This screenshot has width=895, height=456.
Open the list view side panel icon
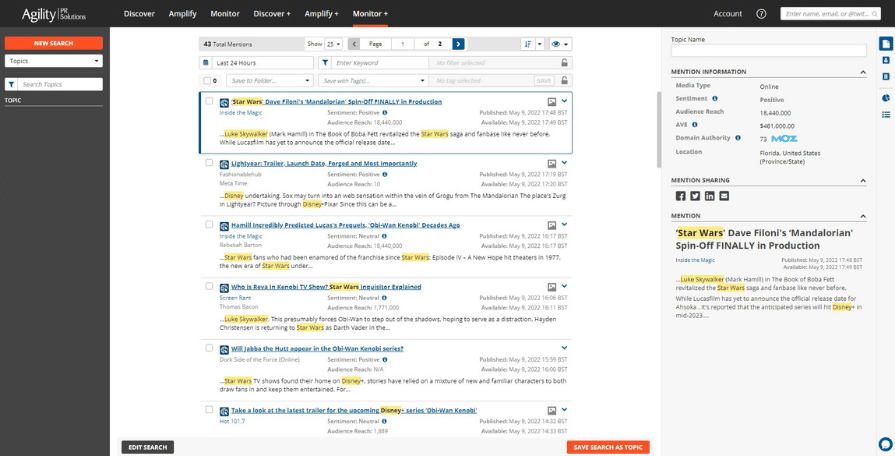point(886,115)
